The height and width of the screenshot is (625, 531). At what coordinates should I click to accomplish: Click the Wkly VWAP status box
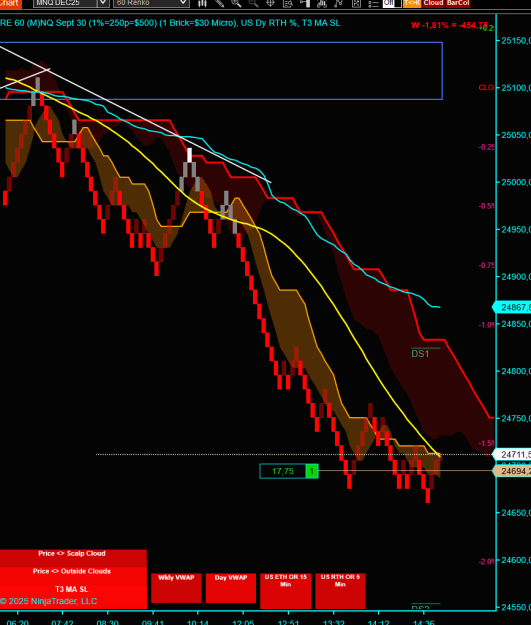tap(176, 588)
